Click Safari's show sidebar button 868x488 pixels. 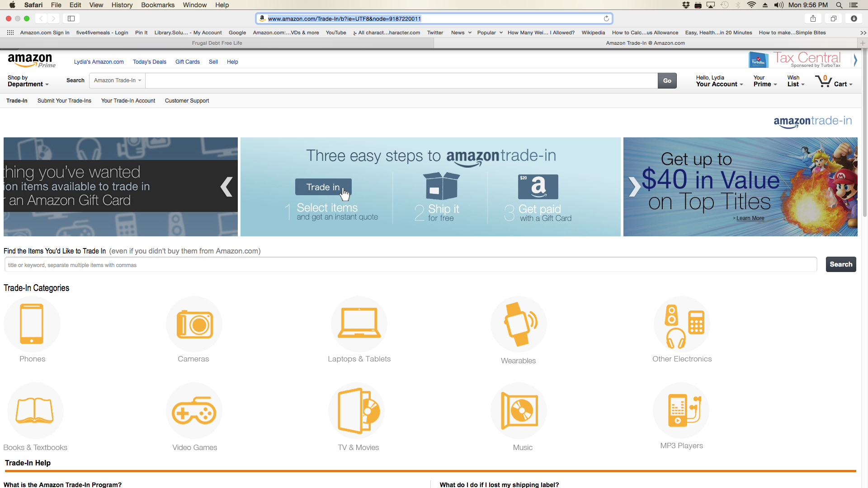71,19
